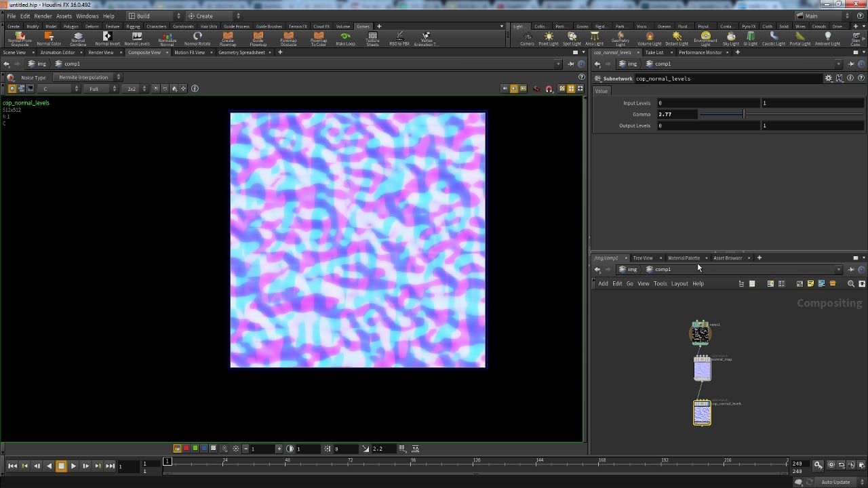Open the Assets menu
The height and width of the screenshot is (488, 868).
pyautogui.click(x=64, y=16)
